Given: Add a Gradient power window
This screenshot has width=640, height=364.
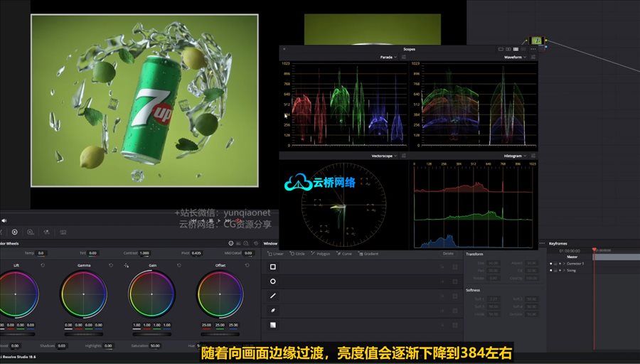Looking at the screenshot, I should 369,254.
